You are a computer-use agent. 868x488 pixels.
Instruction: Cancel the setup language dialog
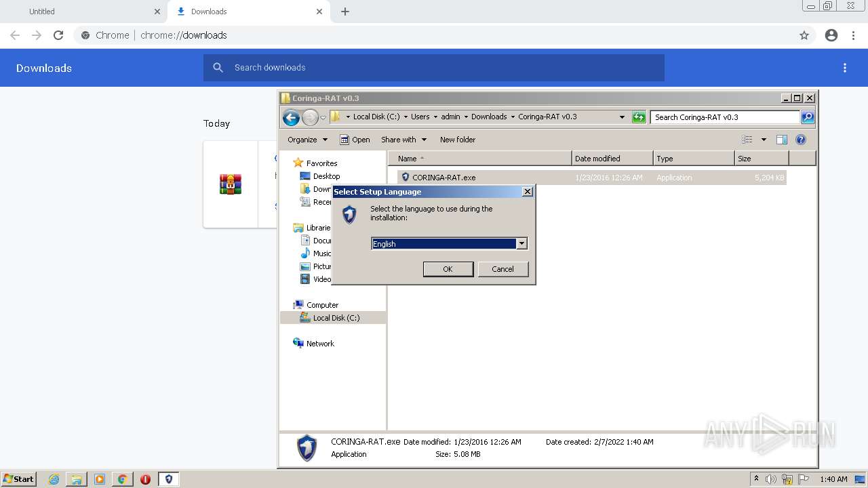click(502, 269)
